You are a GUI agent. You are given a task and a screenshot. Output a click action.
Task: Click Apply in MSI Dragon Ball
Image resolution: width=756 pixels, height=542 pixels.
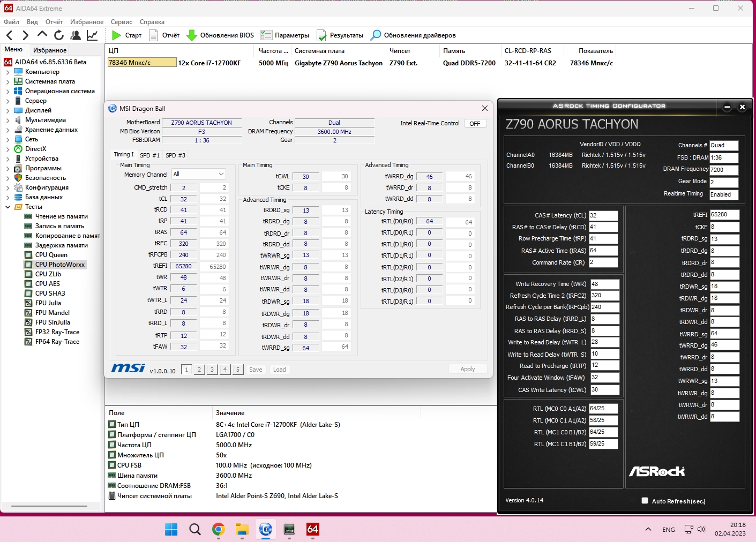(x=468, y=369)
